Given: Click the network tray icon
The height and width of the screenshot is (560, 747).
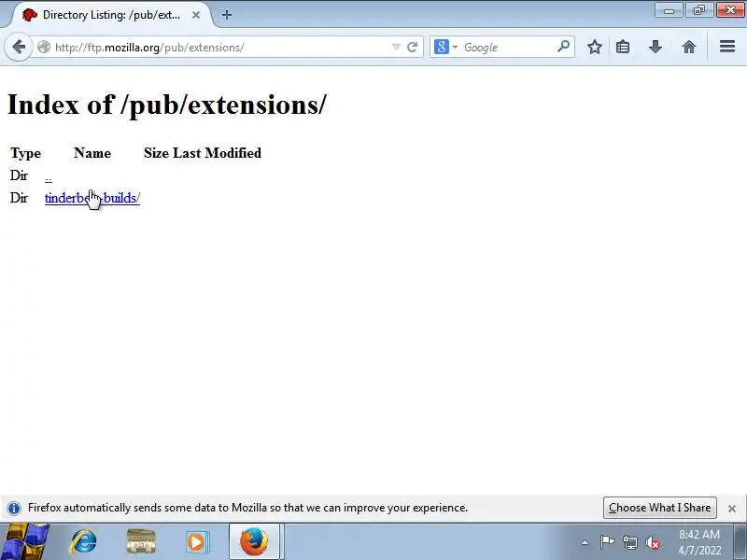Looking at the screenshot, I should coord(630,542).
